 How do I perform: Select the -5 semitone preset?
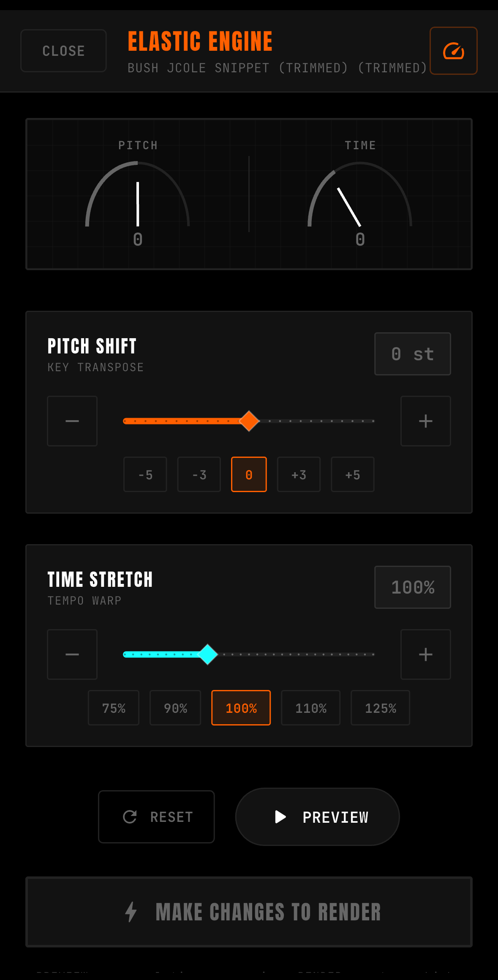coord(145,474)
